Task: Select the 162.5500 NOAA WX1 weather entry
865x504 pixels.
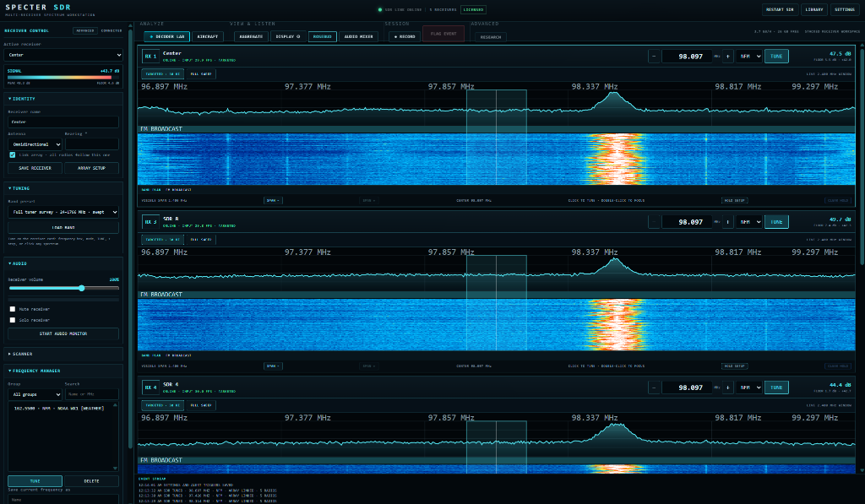Action: (x=59, y=409)
